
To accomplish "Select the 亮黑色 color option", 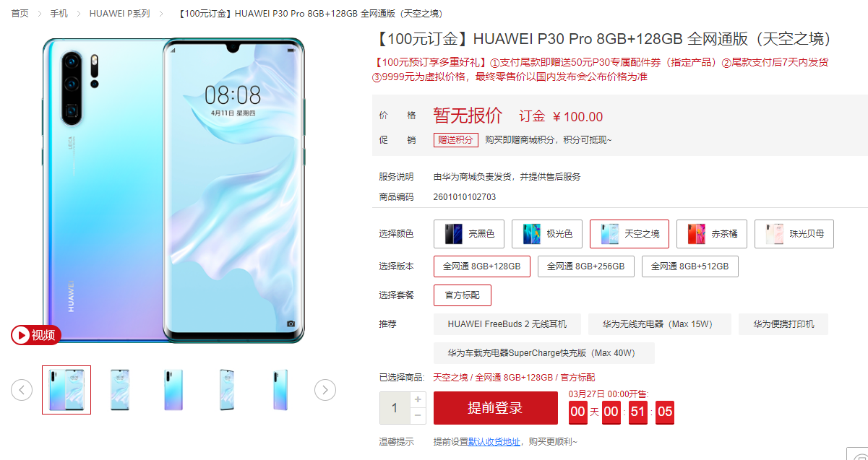I will pyautogui.click(x=468, y=234).
